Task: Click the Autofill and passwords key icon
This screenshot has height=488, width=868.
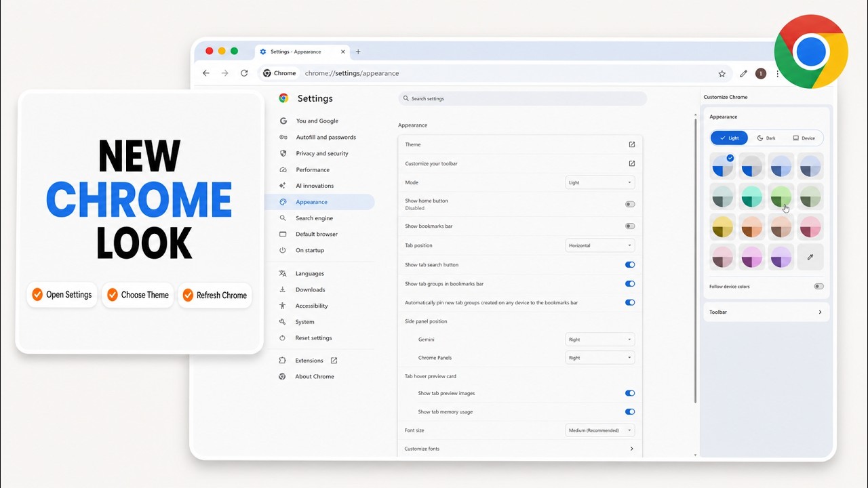Action: click(x=283, y=137)
